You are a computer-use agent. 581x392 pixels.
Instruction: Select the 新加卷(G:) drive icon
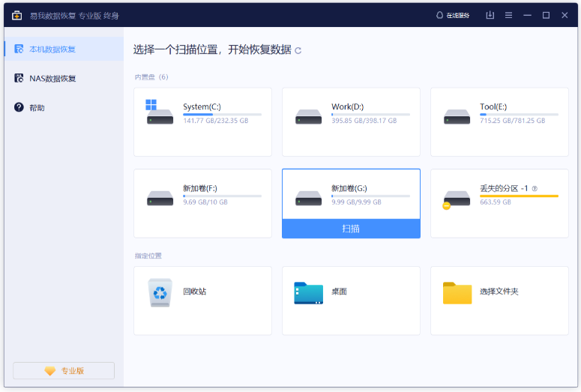pos(308,198)
